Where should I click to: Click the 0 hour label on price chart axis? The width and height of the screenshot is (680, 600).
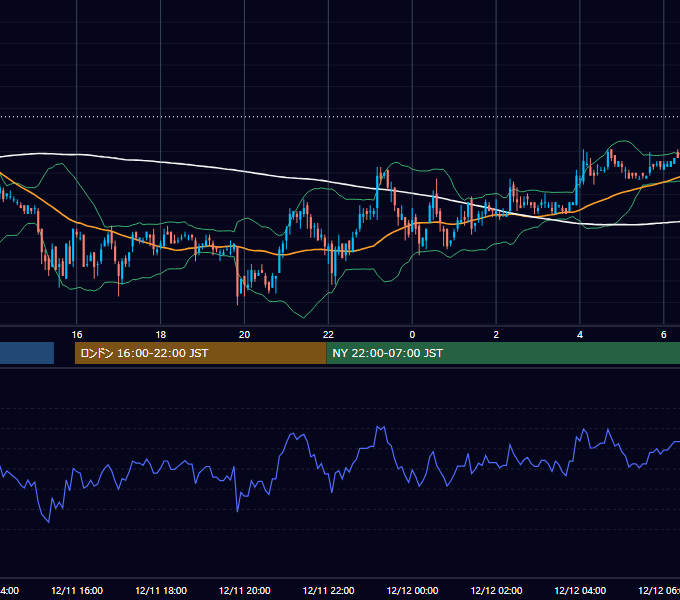click(x=412, y=335)
